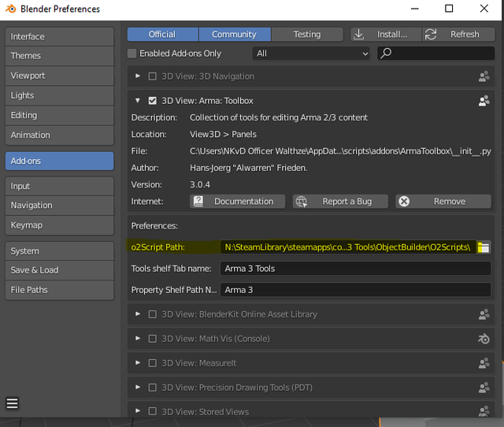Open the Viewport preferences section

coord(60,76)
